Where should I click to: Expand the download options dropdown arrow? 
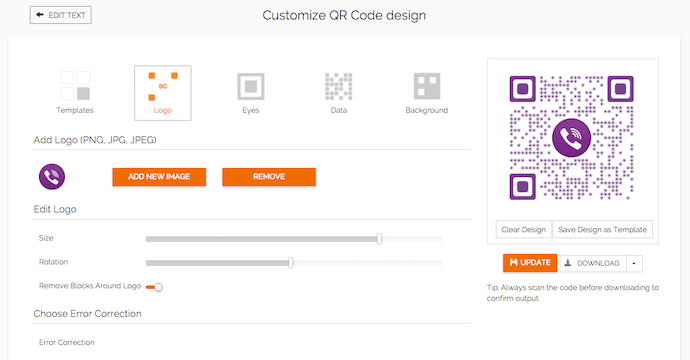click(x=634, y=263)
